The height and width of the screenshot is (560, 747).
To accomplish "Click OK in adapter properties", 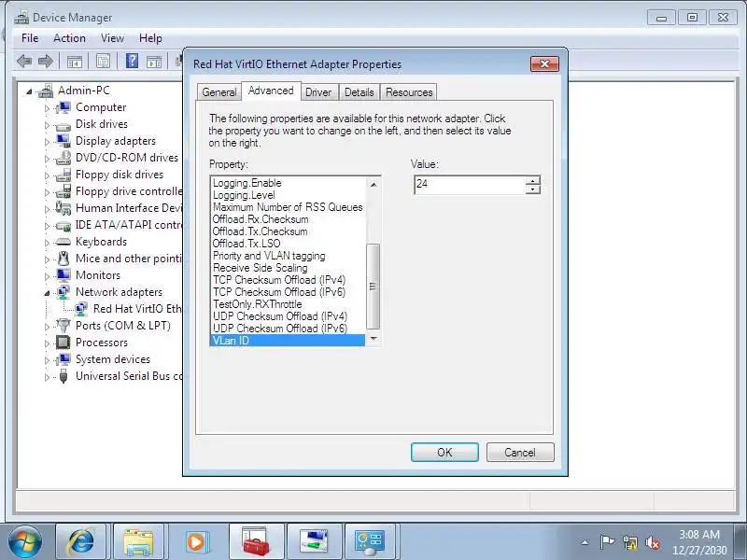I will (444, 452).
